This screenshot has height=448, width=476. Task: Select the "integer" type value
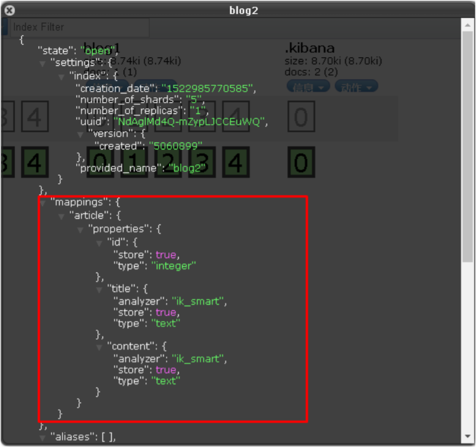pyautogui.click(x=174, y=266)
